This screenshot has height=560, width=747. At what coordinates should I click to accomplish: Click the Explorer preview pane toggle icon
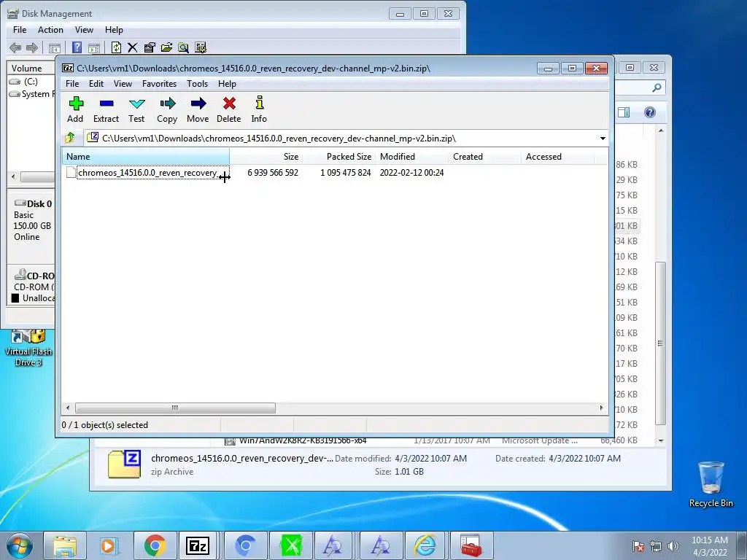(624, 112)
